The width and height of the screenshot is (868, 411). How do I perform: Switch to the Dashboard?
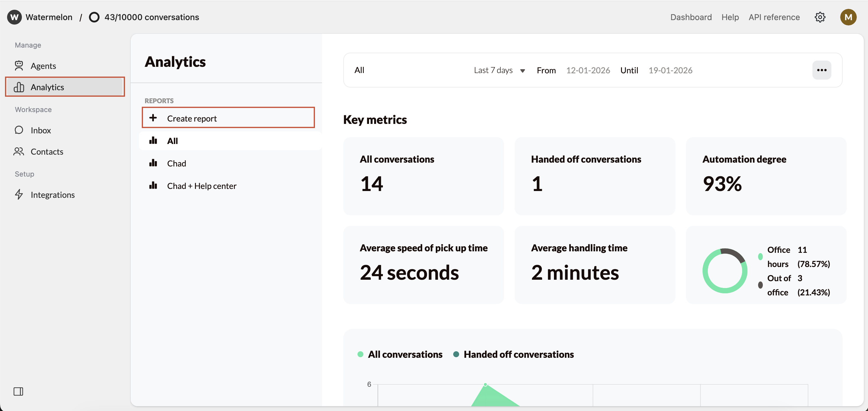(x=691, y=17)
